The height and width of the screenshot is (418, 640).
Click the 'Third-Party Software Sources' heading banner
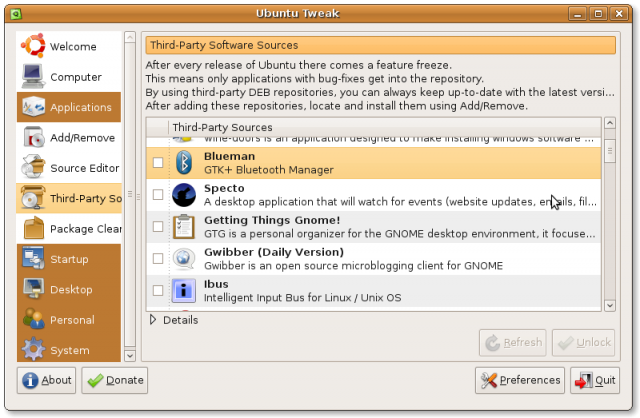380,45
